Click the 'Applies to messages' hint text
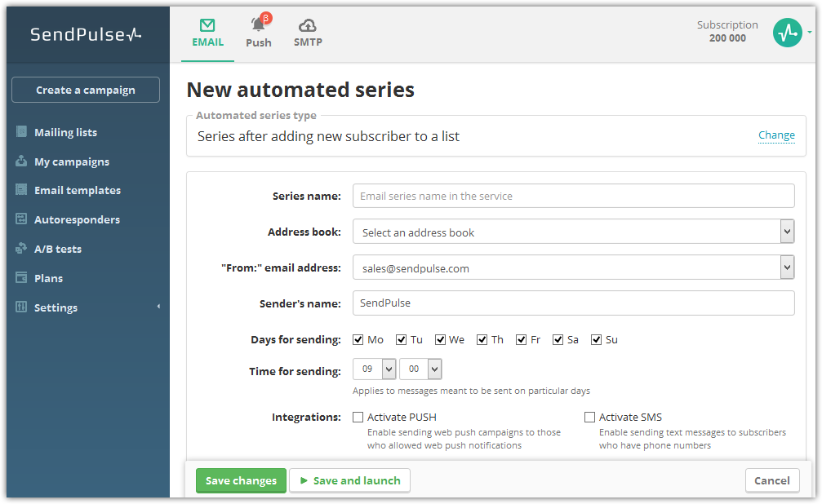 (x=471, y=391)
